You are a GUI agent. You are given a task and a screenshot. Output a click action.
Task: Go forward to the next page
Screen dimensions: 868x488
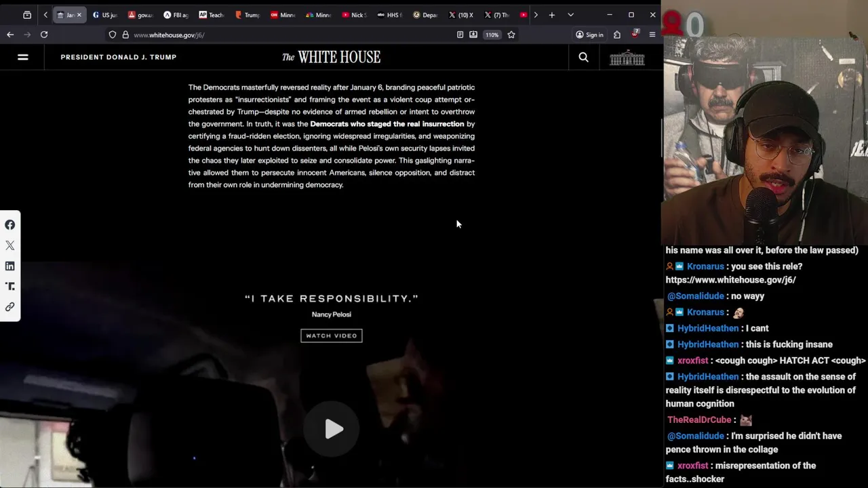27,35
